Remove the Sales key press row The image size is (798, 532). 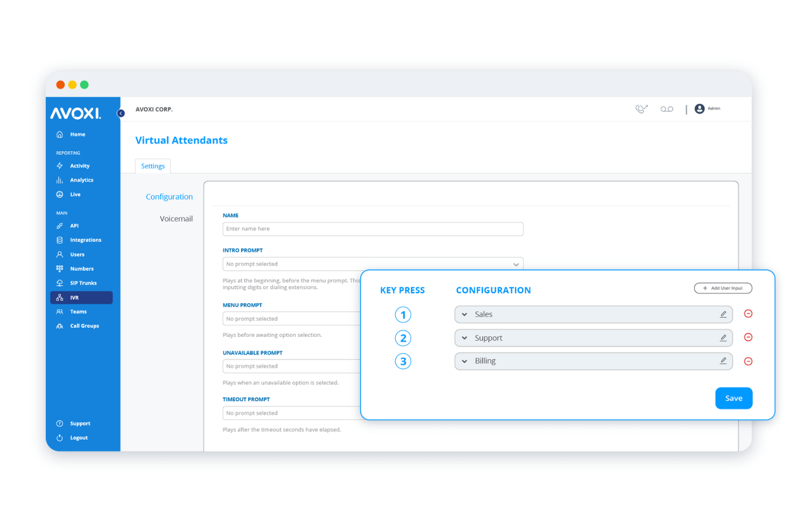[x=748, y=314]
